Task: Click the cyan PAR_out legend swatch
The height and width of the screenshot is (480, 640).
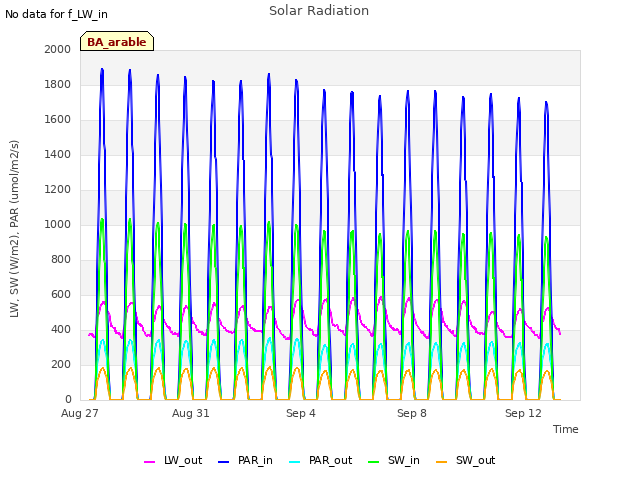Action: click(294, 462)
